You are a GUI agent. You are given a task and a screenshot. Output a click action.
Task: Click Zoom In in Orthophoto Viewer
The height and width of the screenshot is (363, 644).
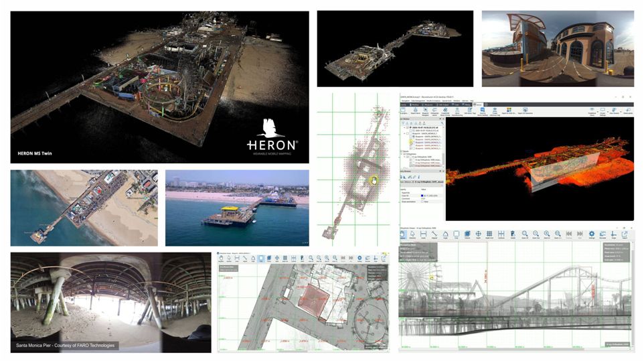547,234
